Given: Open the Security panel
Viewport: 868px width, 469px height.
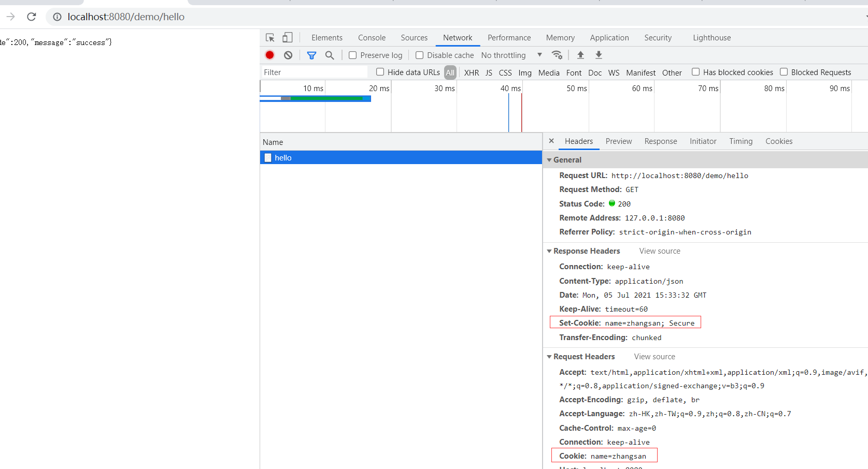Looking at the screenshot, I should [x=658, y=38].
